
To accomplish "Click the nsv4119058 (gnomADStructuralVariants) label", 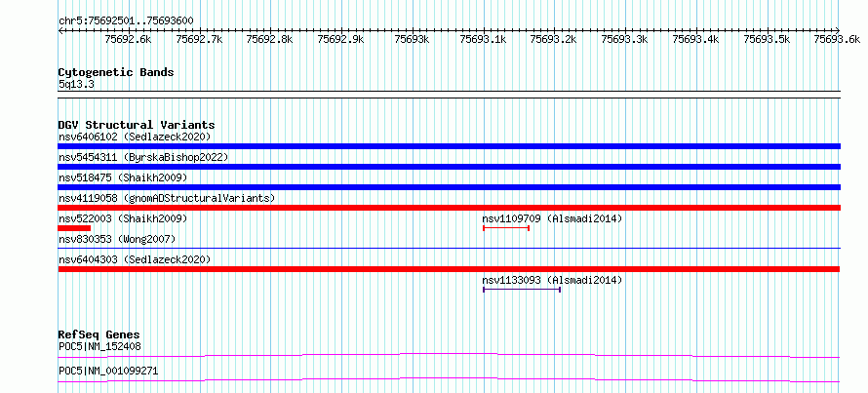I will click(166, 198).
